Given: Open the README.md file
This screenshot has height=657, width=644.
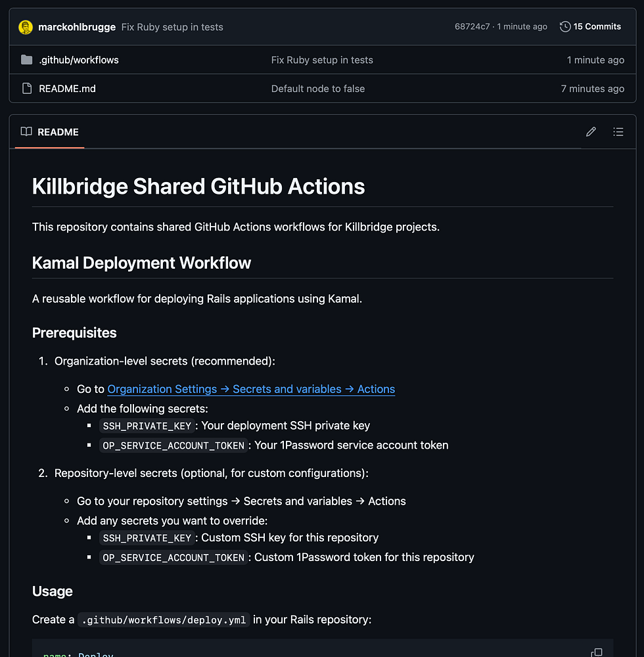Looking at the screenshot, I should click(67, 89).
